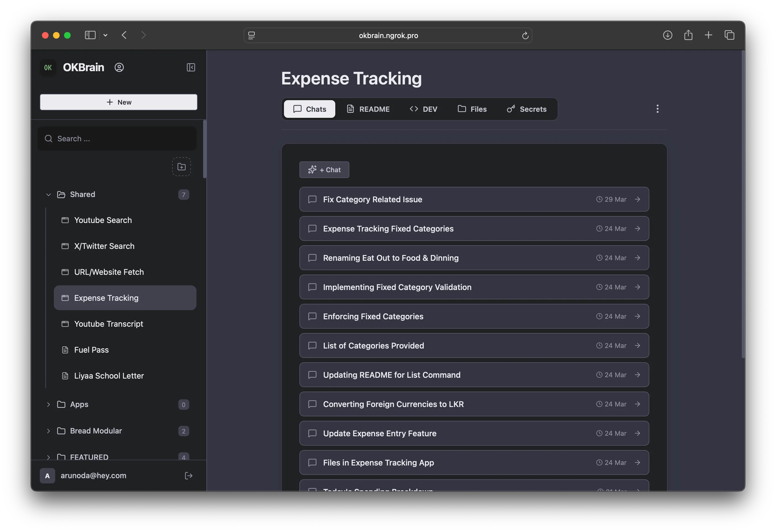Collapse the sidebar using the panel icon
The width and height of the screenshot is (776, 532).
(x=191, y=67)
